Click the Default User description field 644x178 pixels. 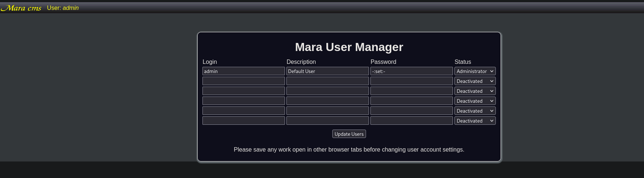[x=328, y=71]
